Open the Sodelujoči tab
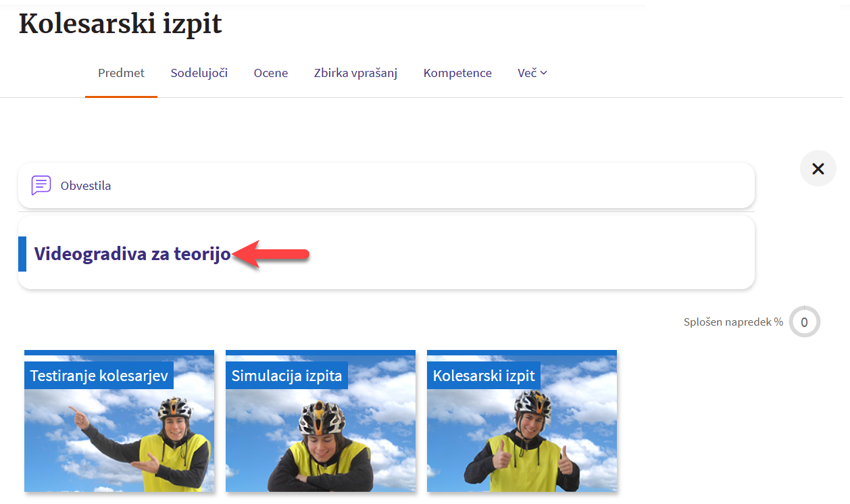The image size is (850, 504). (199, 73)
